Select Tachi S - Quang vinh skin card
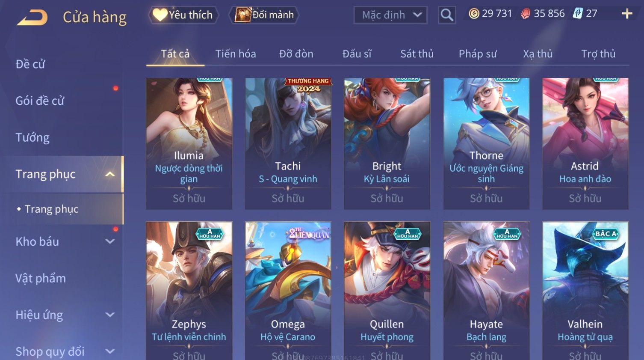 (288, 144)
